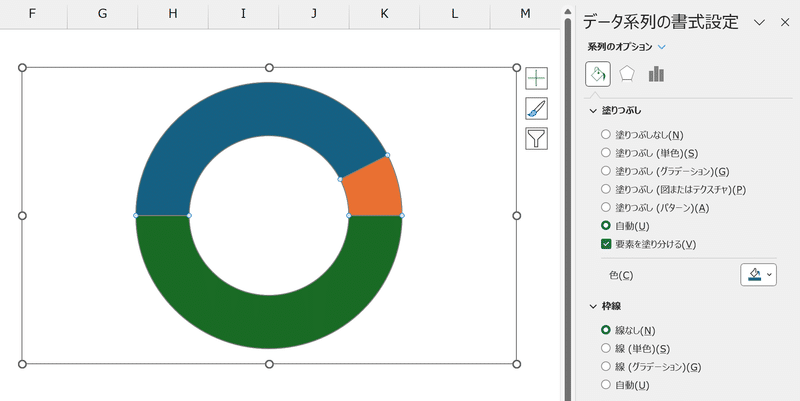Click the chart's bottom-right resize handle
Viewport: 800px width, 401px height.
pos(517,364)
